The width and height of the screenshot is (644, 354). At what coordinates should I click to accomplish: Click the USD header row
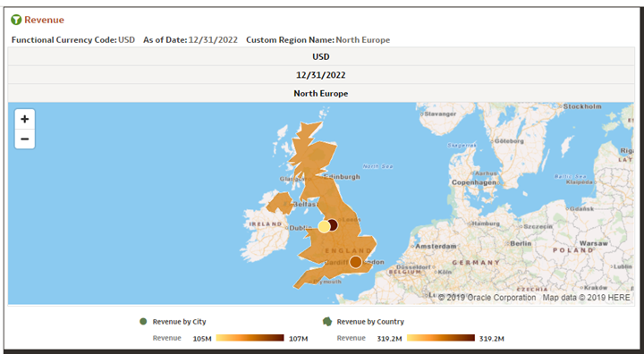pos(321,56)
